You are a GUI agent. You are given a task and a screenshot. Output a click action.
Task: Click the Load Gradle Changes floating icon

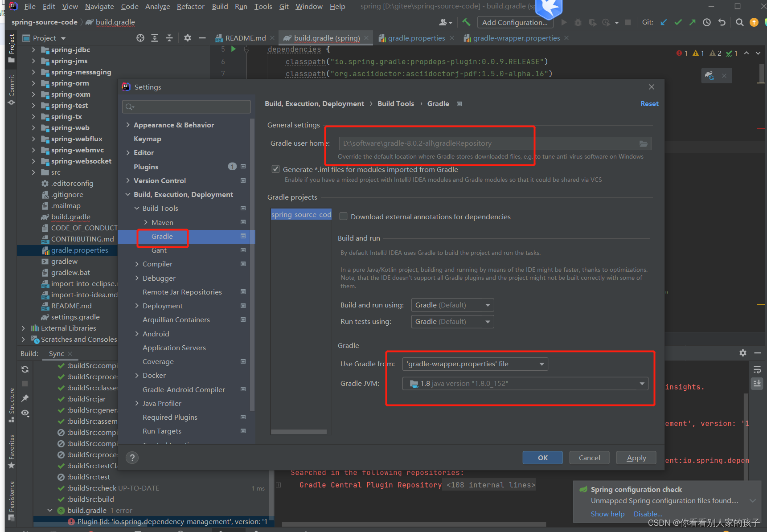point(710,76)
